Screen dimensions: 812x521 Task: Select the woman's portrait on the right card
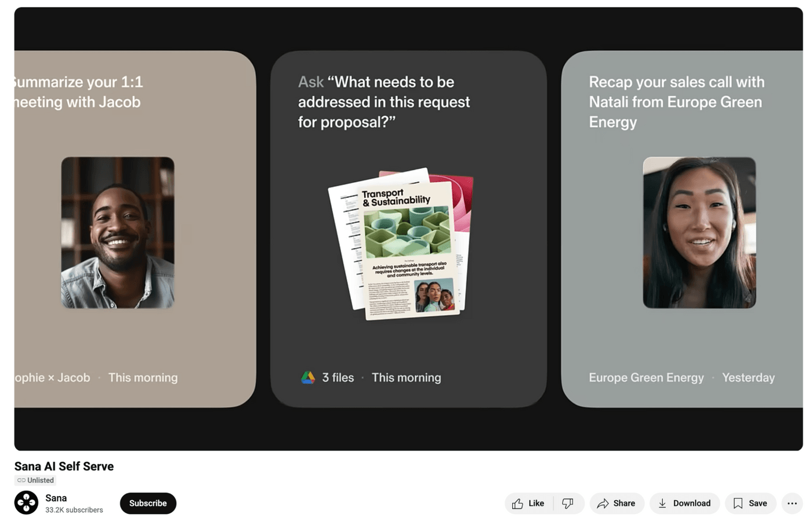699,233
